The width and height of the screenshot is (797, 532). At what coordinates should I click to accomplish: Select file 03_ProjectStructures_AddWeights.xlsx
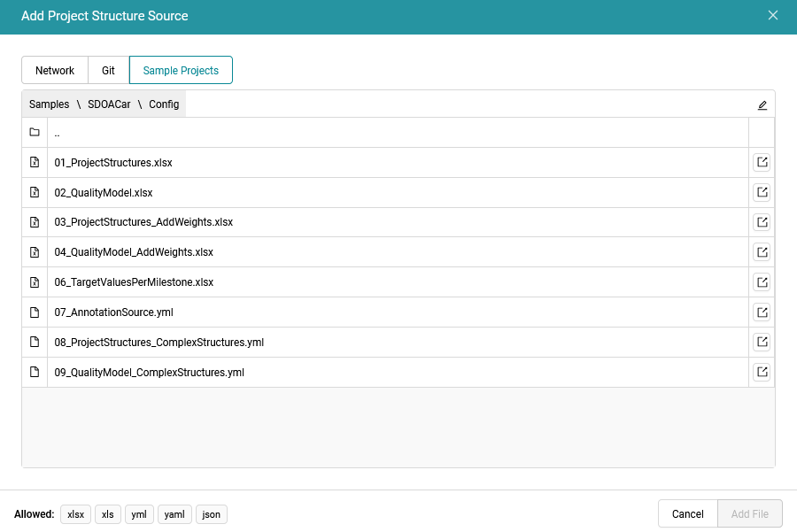tap(398, 222)
